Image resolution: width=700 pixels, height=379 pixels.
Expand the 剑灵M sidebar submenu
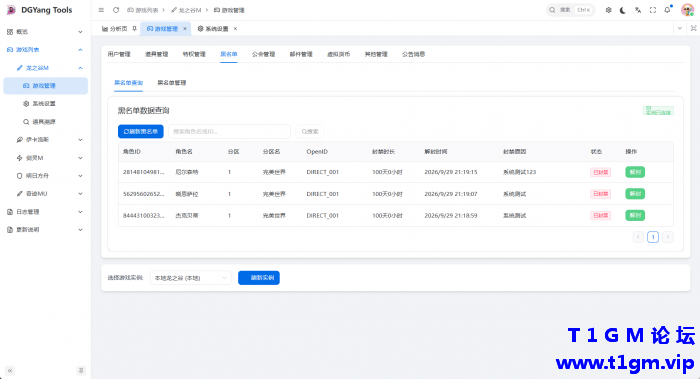[x=45, y=158]
